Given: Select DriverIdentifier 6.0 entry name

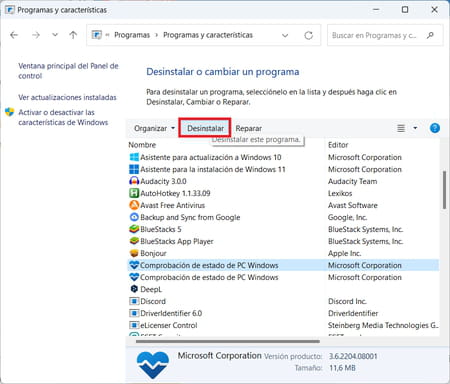Looking at the screenshot, I should coord(171,313).
